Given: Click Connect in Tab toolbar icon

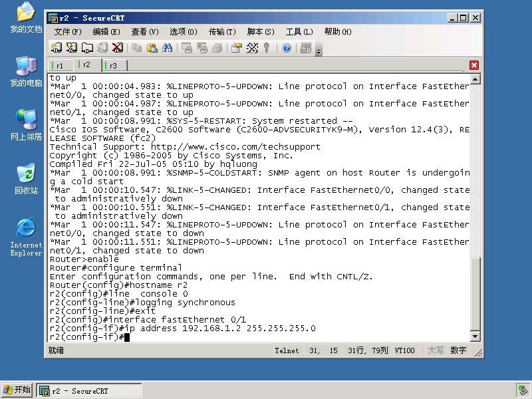Looking at the screenshot, I should click(87, 48).
